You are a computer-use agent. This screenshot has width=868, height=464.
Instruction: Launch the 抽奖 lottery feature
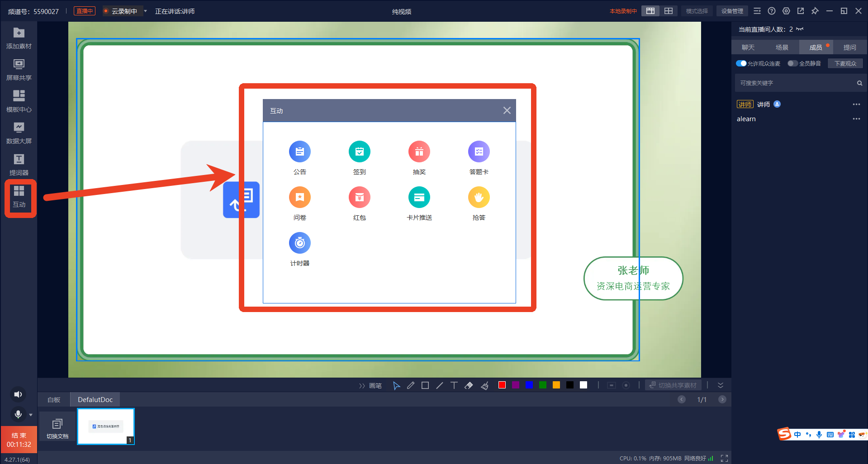(419, 152)
